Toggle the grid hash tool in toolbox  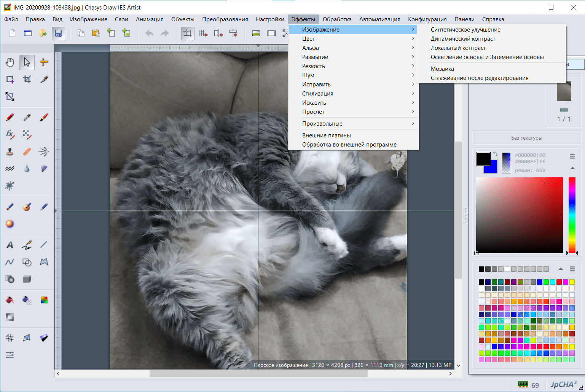click(10, 338)
